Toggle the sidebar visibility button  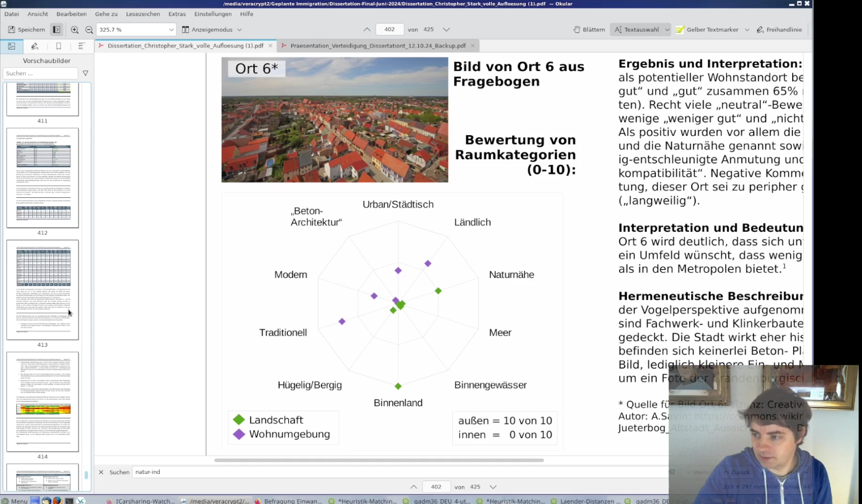[x=56, y=30]
